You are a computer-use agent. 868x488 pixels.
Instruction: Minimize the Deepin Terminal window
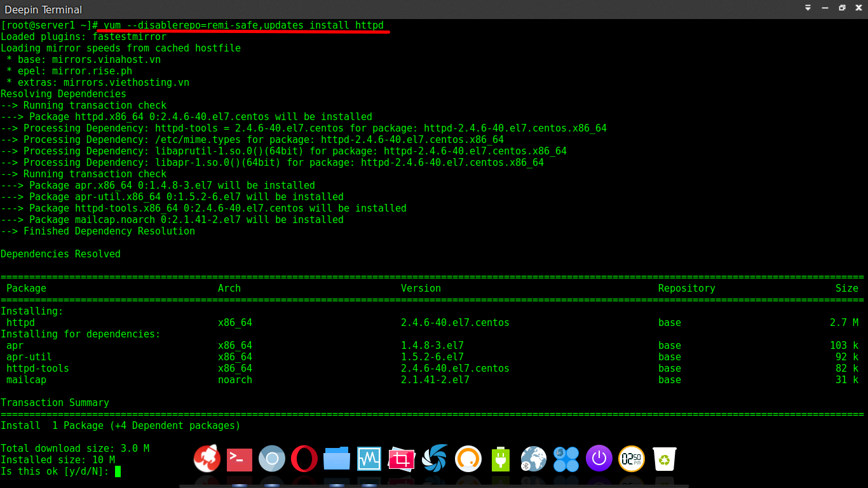point(825,8)
